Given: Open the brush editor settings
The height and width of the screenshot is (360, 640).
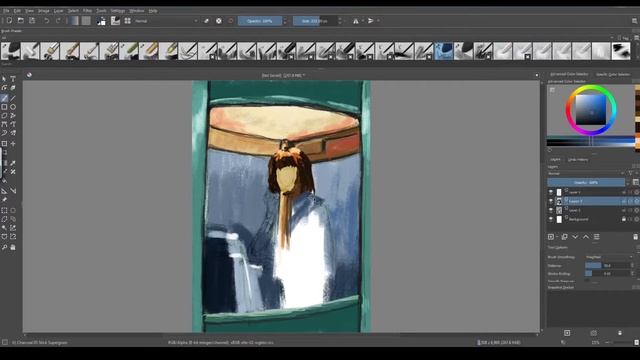Looking at the screenshot, I should tap(116, 21).
